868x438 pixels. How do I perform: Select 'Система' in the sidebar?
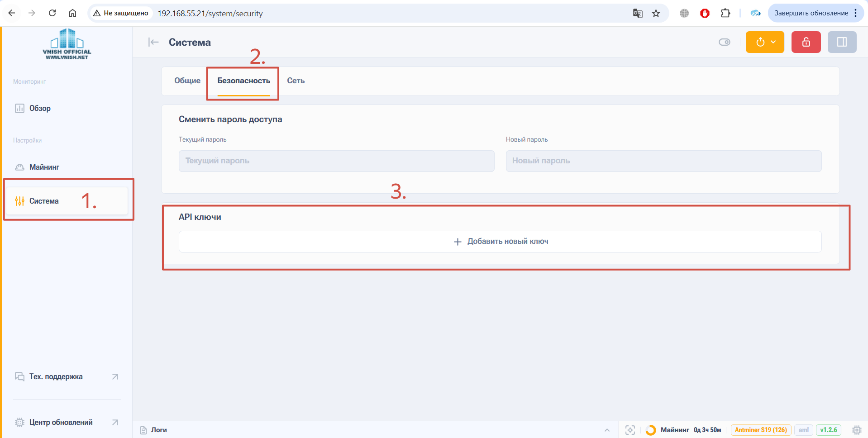coord(67,201)
